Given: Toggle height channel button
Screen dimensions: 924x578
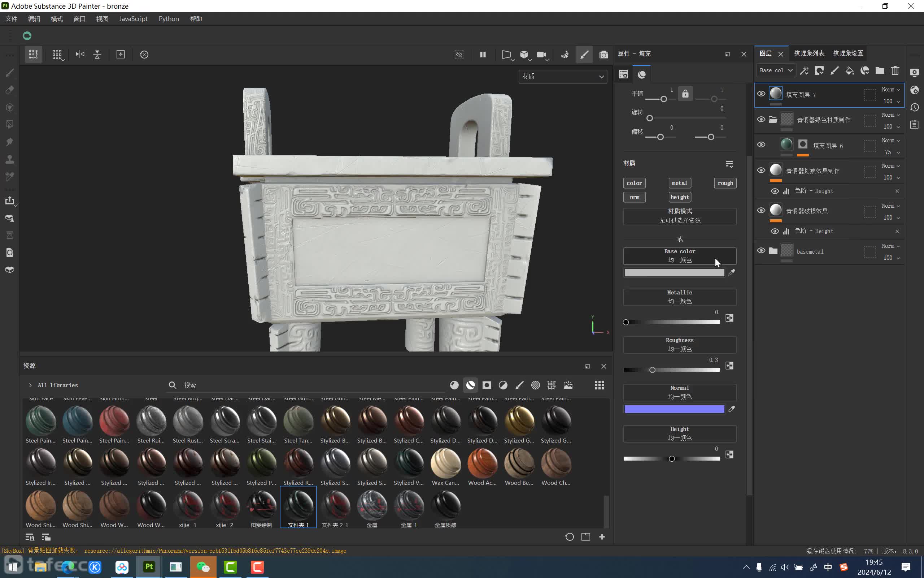Looking at the screenshot, I should tap(680, 197).
